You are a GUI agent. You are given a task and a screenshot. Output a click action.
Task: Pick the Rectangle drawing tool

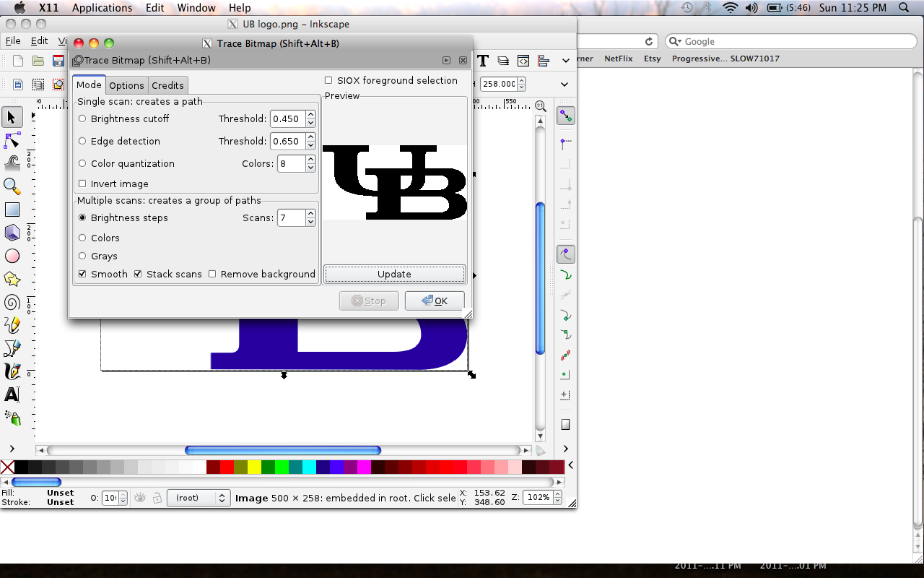coord(12,210)
